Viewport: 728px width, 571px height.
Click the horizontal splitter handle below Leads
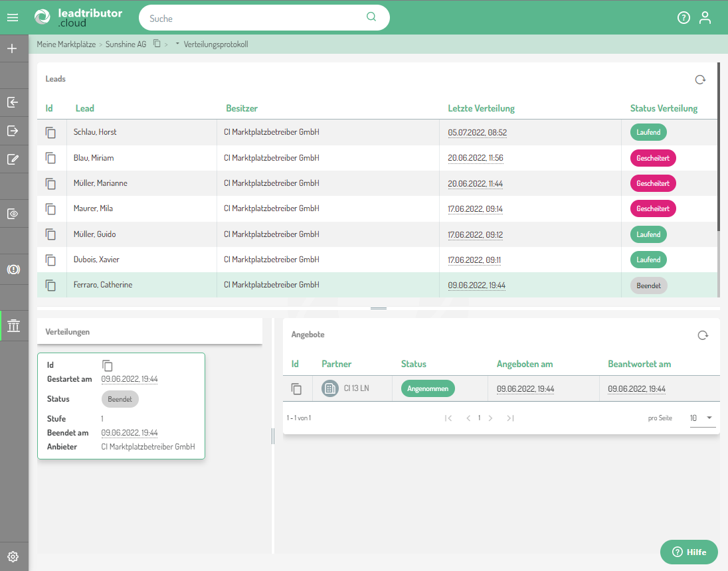point(378,308)
